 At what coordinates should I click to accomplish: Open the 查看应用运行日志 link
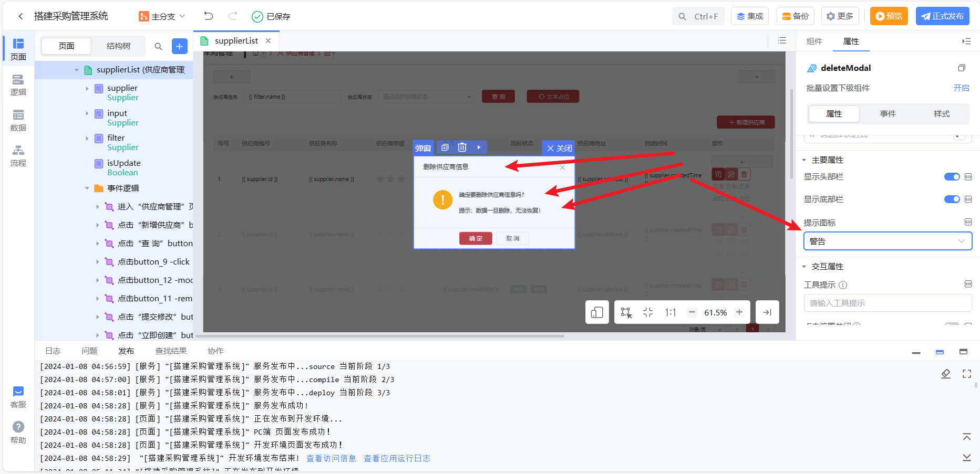pos(397,458)
